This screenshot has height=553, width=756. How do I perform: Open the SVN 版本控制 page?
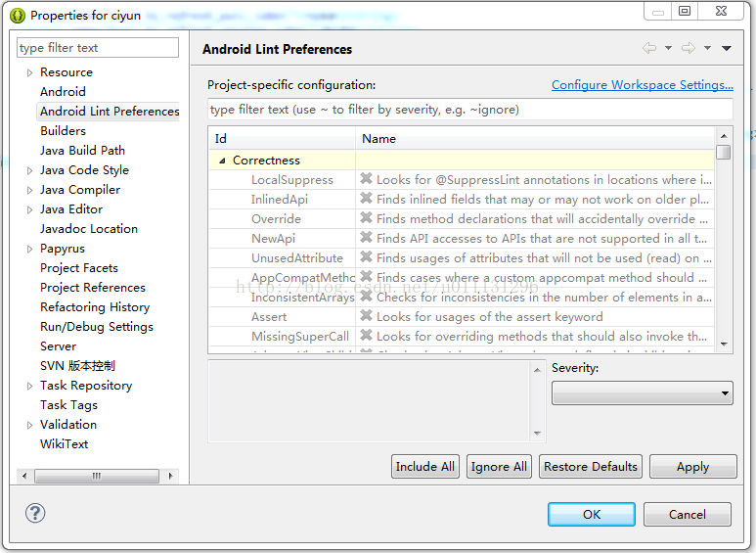[77, 366]
